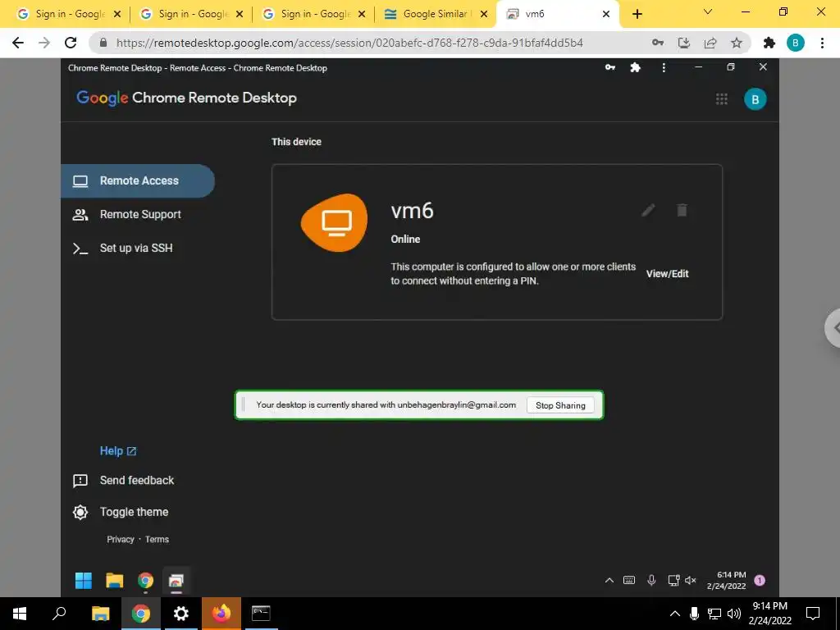Click the orange vm6 computer icon
Viewport: 840px width, 630px height.
336,222
